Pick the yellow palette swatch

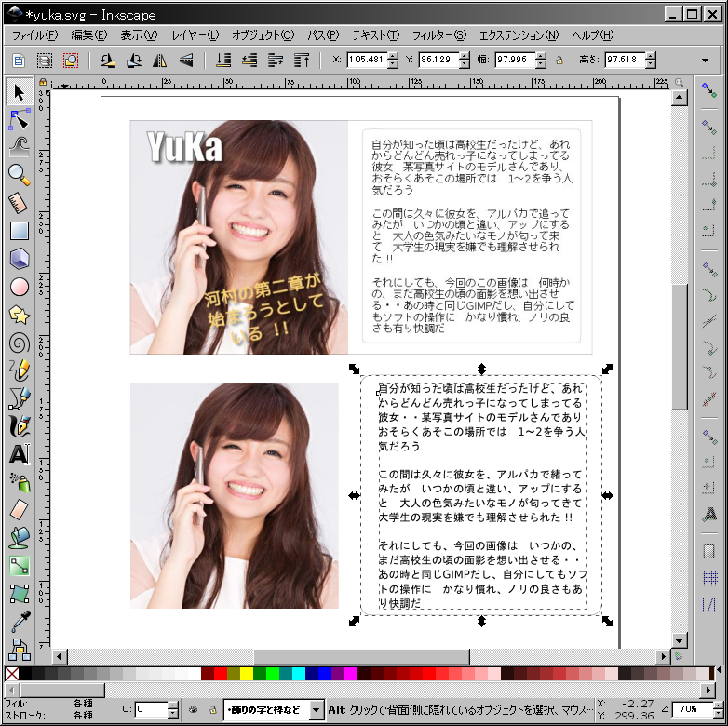tap(247, 674)
